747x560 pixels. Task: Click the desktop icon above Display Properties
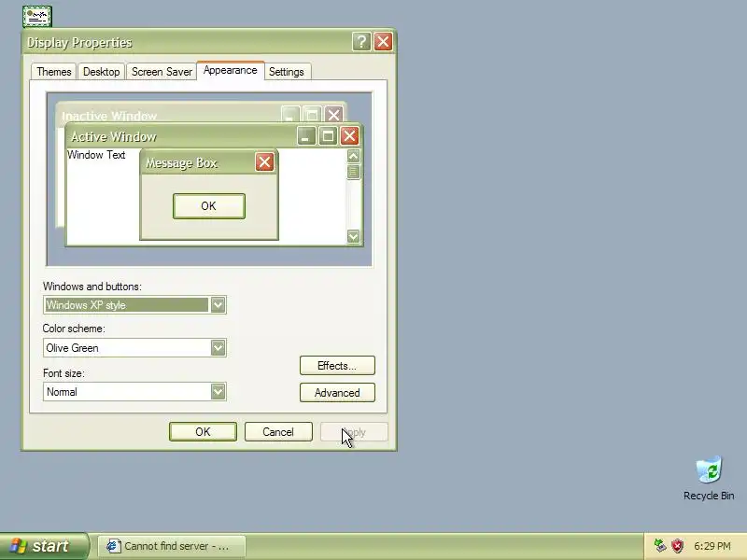tap(37, 17)
